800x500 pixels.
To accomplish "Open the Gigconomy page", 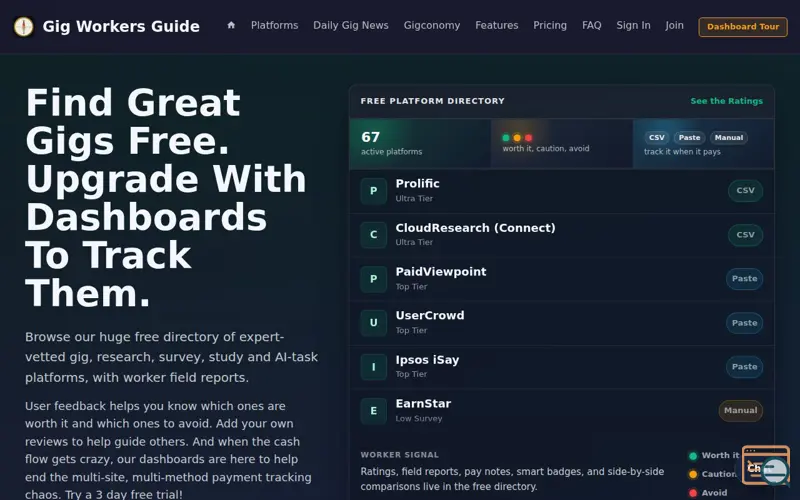I will [432, 26].
